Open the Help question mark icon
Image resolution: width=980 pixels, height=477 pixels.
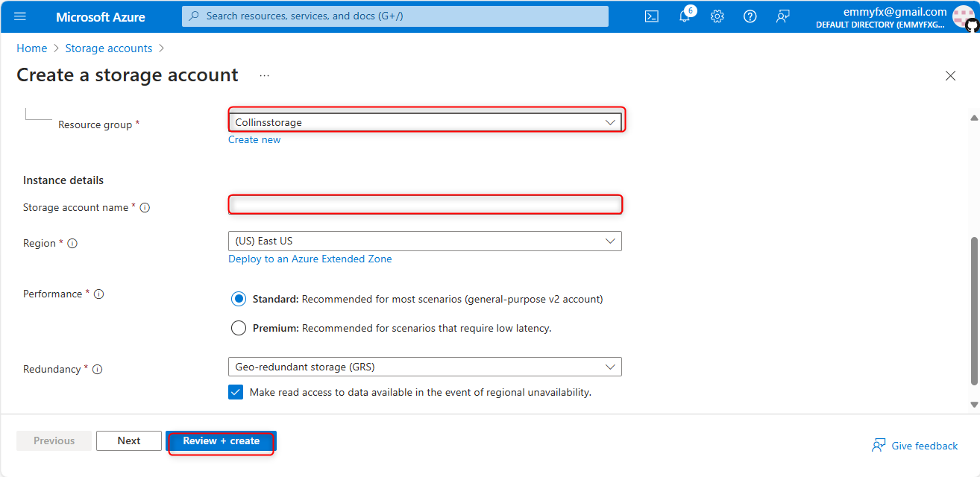tap(750, 16)
